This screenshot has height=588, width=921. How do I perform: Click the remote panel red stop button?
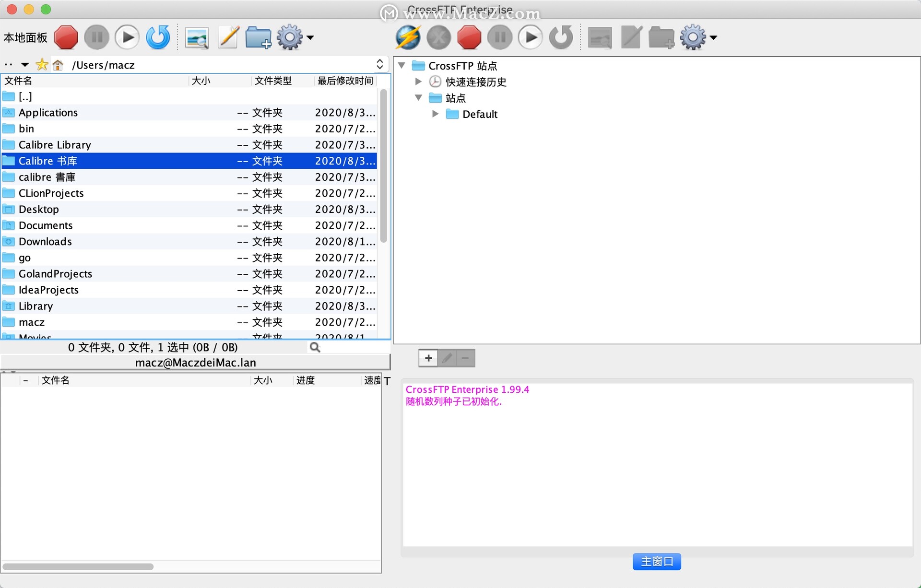click(x=469, y=37)
